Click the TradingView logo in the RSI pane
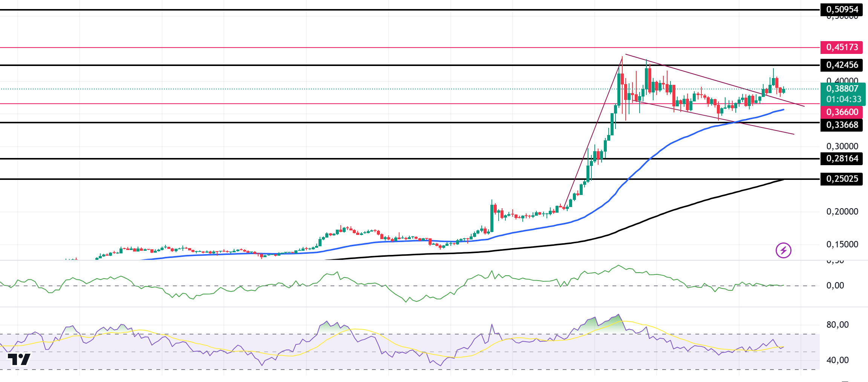Image resolution: width=868 pixels, height=382 pixels. 19,359
